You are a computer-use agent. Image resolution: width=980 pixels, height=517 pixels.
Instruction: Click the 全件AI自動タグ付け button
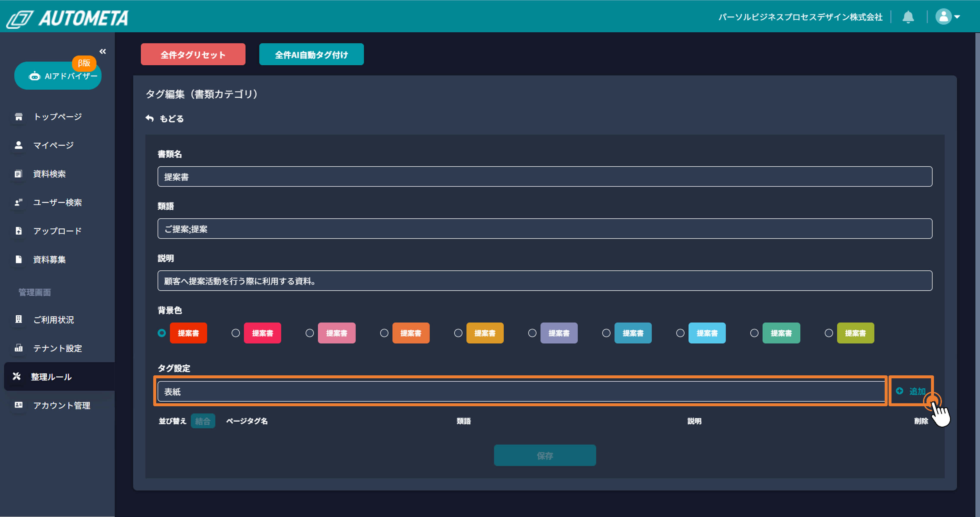pos(311,54)
